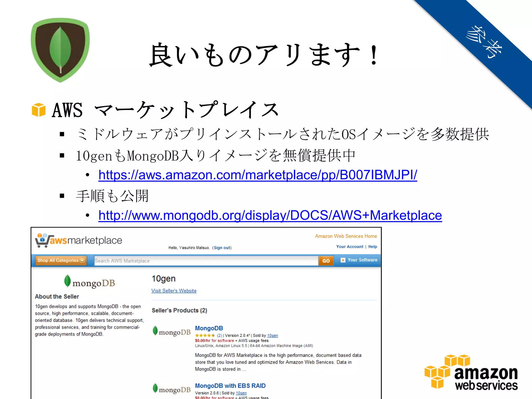The height and width of the screenshot is (399, 532).
Task: Follow the Visit Seller's Website link
Action: tap(174, 291)
